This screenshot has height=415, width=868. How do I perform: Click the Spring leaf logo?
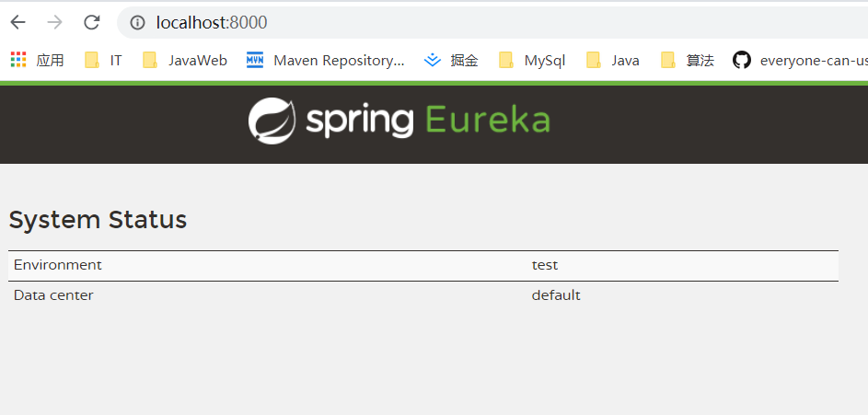click(x=272, y=121)
